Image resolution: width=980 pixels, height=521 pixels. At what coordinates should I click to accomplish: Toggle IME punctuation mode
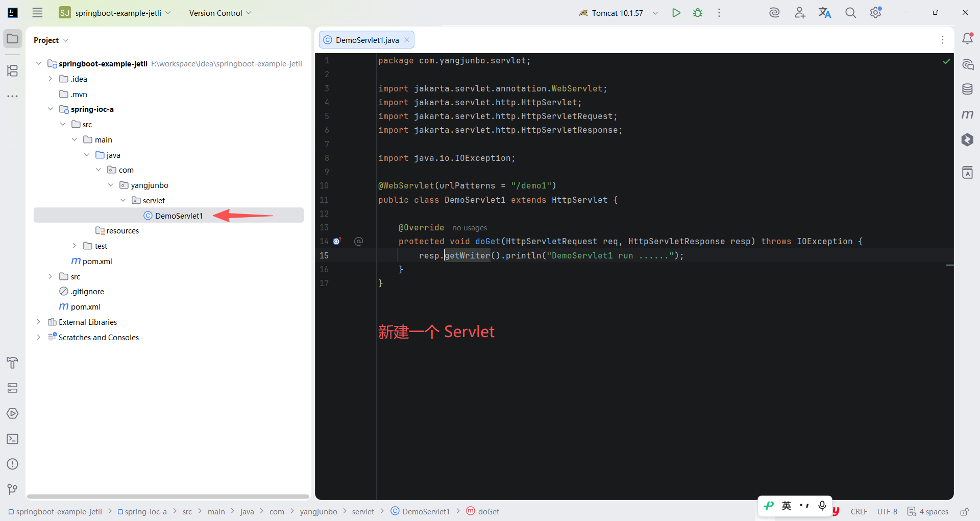coord(804,506)
